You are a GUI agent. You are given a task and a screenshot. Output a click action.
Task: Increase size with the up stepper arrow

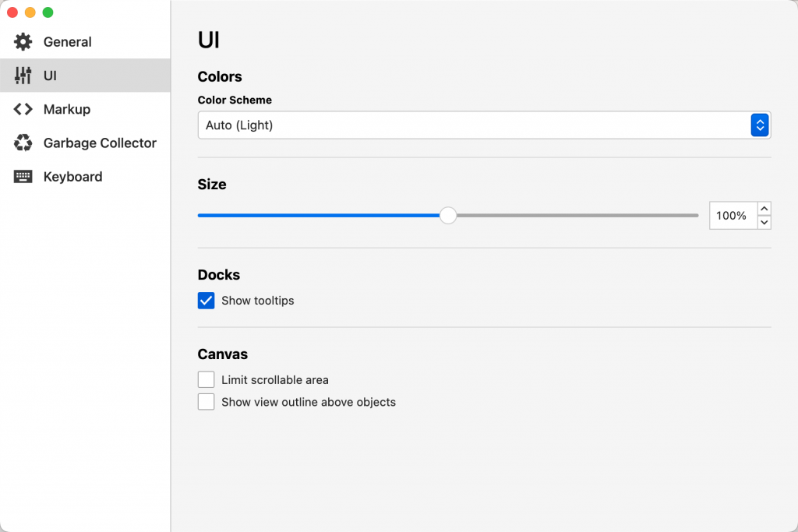coord(764,209)
